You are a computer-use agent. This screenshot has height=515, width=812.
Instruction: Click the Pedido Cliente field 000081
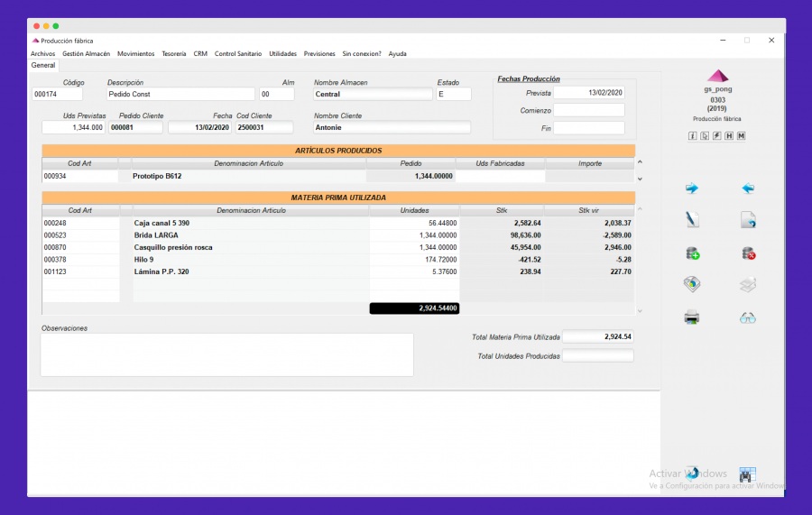135,127
